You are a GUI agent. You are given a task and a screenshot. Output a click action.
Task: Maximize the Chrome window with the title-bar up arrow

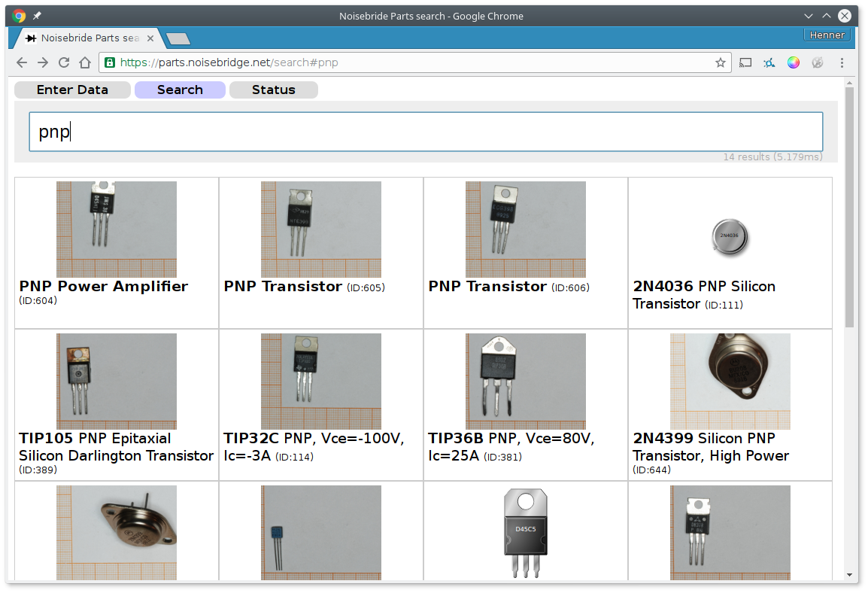827,16
